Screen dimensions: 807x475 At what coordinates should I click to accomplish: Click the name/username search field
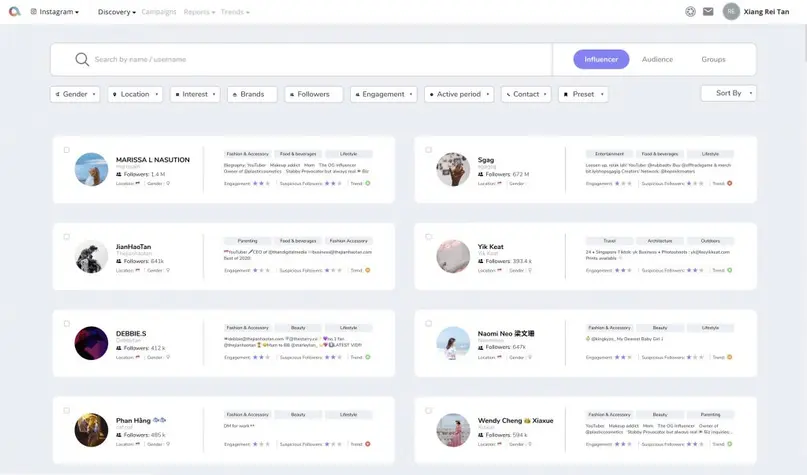[300, 60]
